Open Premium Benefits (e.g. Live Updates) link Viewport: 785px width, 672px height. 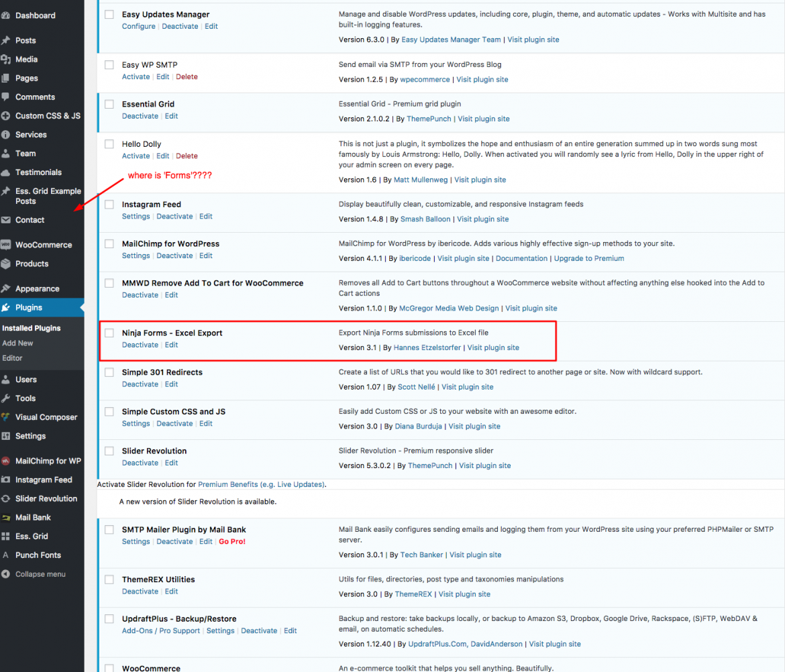point(262,484)
